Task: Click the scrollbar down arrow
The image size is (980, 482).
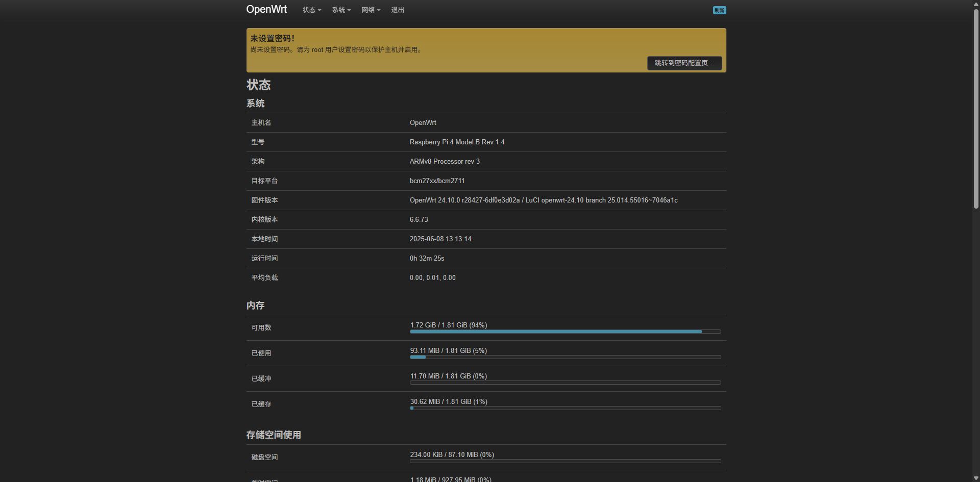Action: coord(975,477)
